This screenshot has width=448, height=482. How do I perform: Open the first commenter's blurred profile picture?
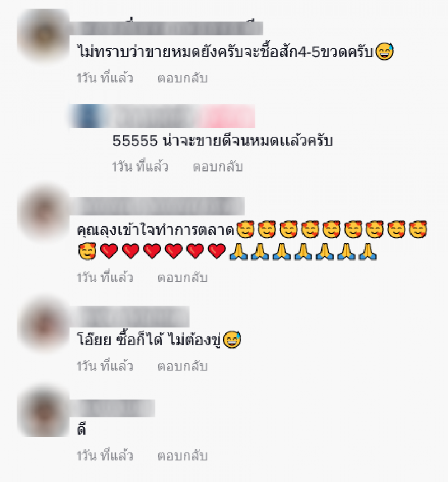[43, 35]
